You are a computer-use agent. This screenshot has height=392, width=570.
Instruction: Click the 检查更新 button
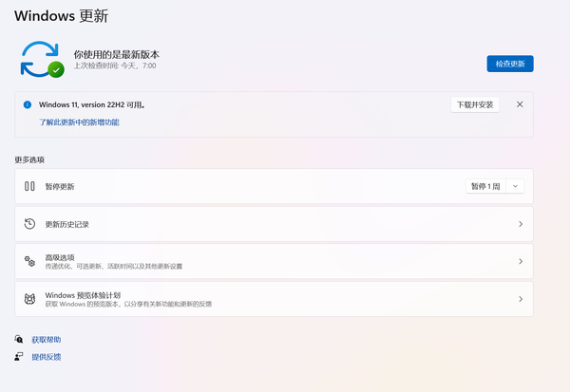pyautogui.click(x=510, y=64)
